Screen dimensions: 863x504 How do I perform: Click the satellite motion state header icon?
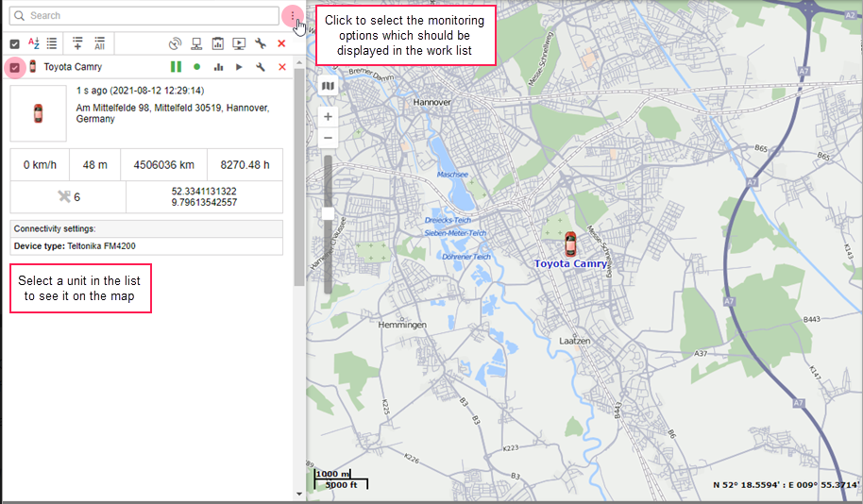(175, 43)
